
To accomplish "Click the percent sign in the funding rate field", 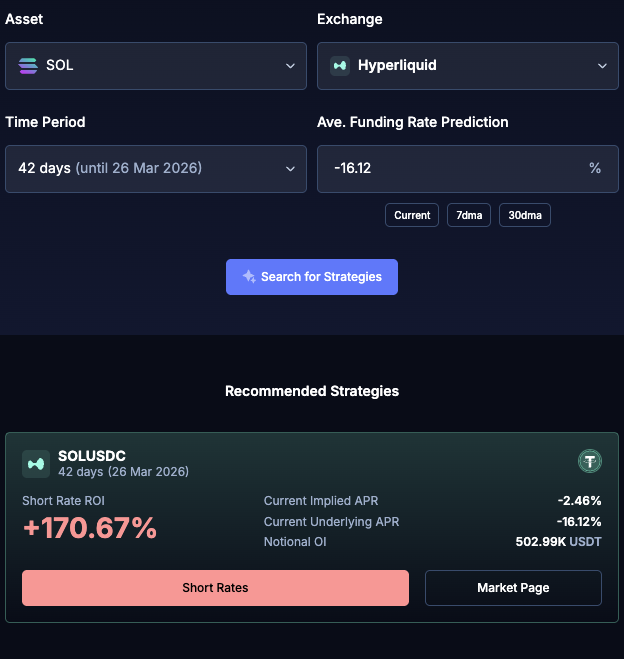I will [x=595, y=168].
